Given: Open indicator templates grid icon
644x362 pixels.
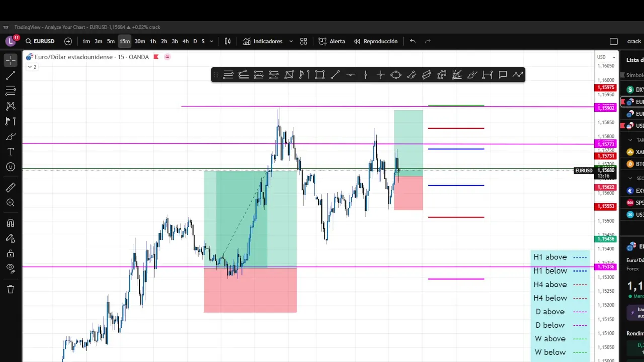Looking at the screenshot, I should point(304,41).
